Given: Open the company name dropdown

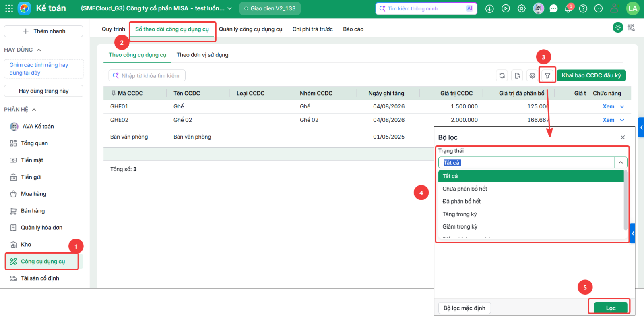Looking at the screenshot, I should click(229, 8).
